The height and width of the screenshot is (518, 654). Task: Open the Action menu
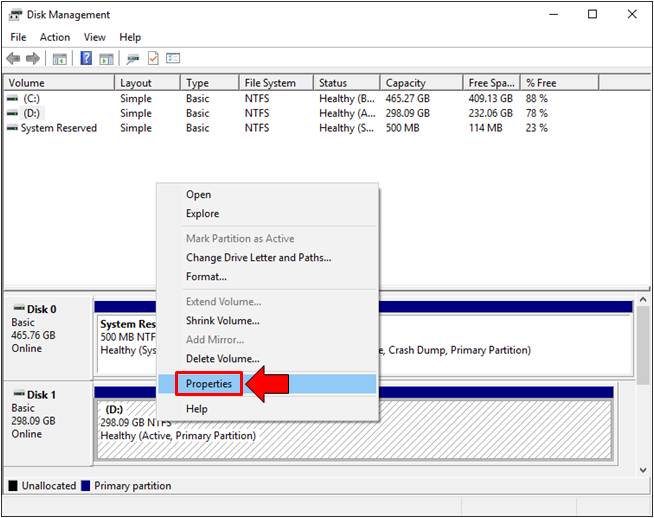tap(55, 38)
